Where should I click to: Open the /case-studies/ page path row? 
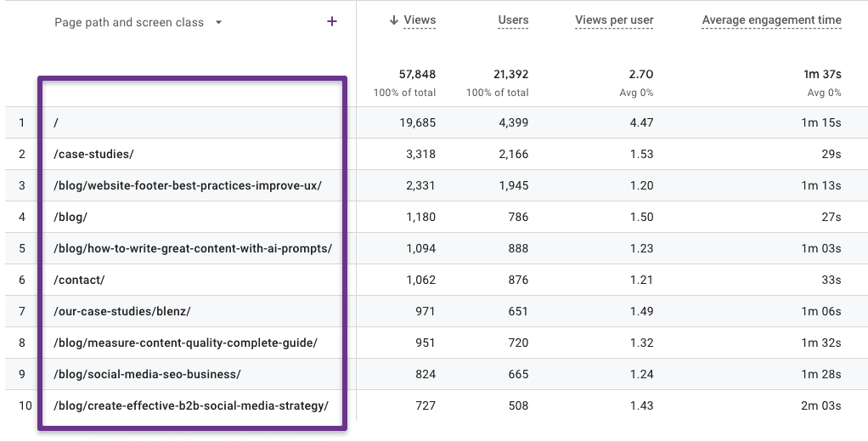(x=93, y=154)
